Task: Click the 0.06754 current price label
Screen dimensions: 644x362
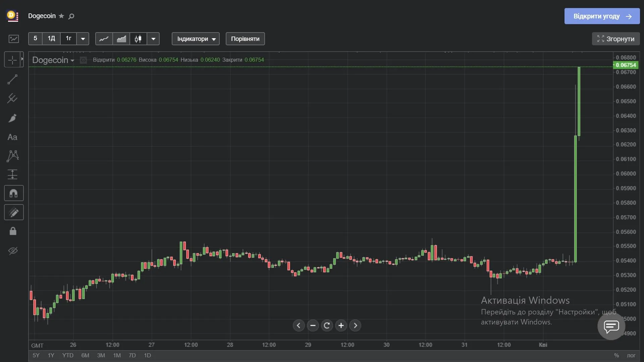Action: click(x=626, y=65)
